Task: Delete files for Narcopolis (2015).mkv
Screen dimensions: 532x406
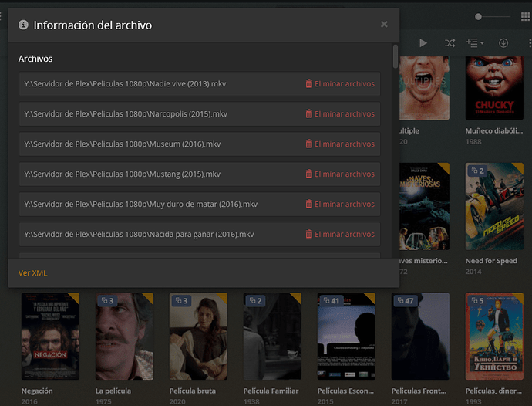Action: coord(340,113)
